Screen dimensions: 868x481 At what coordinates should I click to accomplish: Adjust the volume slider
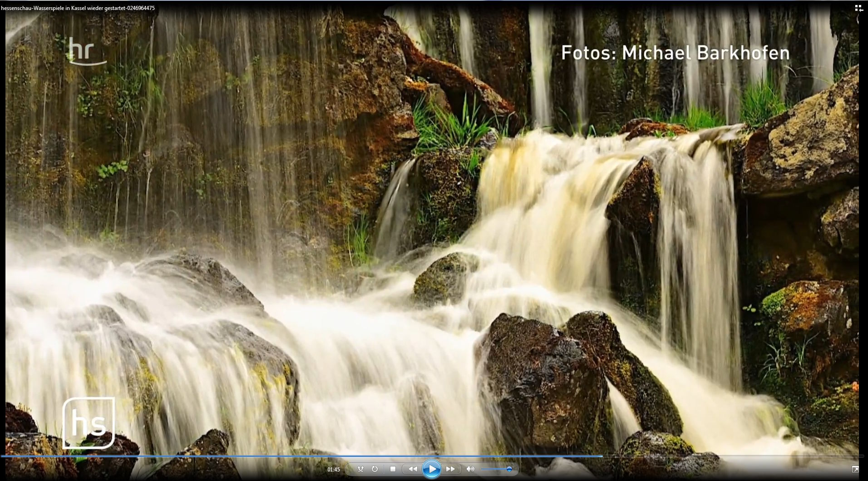pos(496,469)
